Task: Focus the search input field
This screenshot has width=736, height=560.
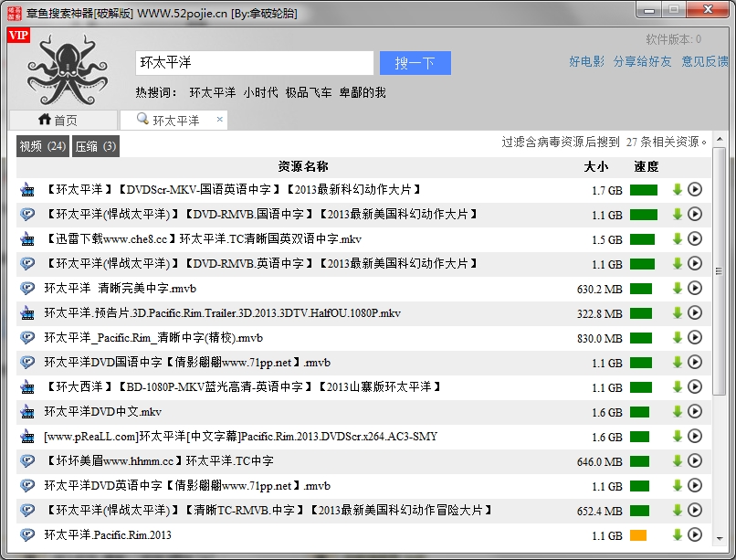Action: pyautogui.click(x=255, y=63)
